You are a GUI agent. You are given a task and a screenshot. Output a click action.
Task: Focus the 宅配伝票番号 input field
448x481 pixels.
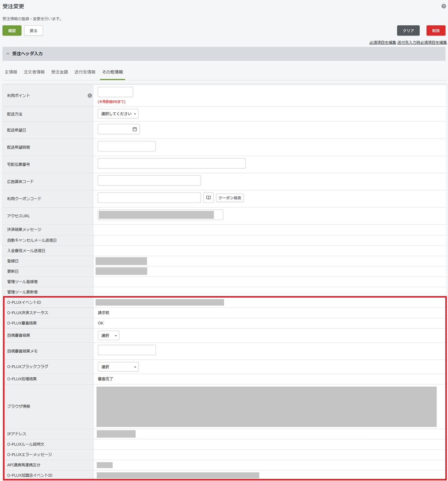(172, 163)
